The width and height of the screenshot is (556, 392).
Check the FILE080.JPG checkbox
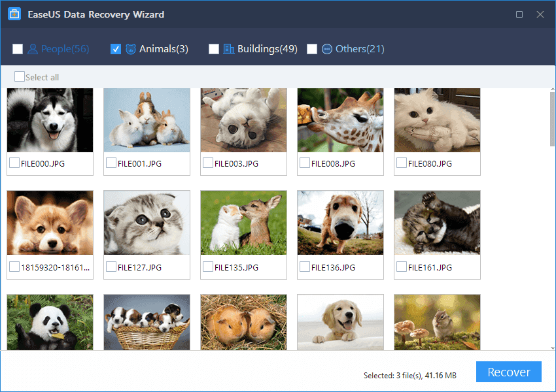tap(401, 163)
